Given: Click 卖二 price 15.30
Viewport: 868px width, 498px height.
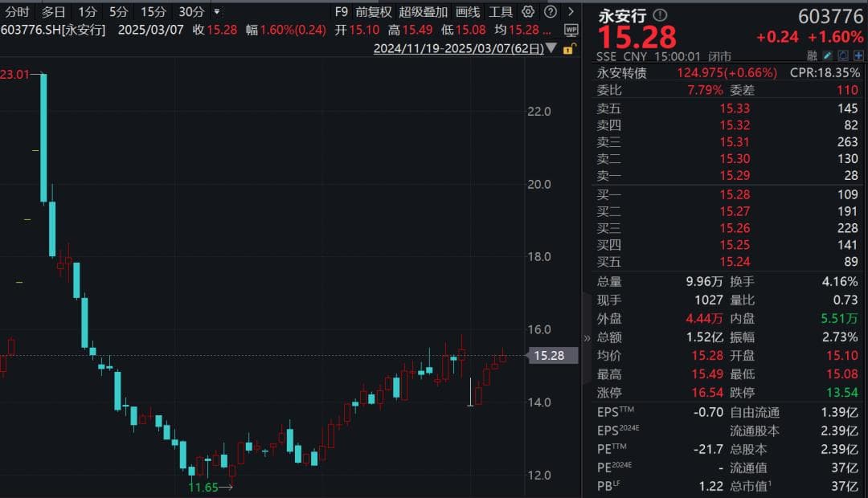Looking at the screenshot, I should (735, 159).
